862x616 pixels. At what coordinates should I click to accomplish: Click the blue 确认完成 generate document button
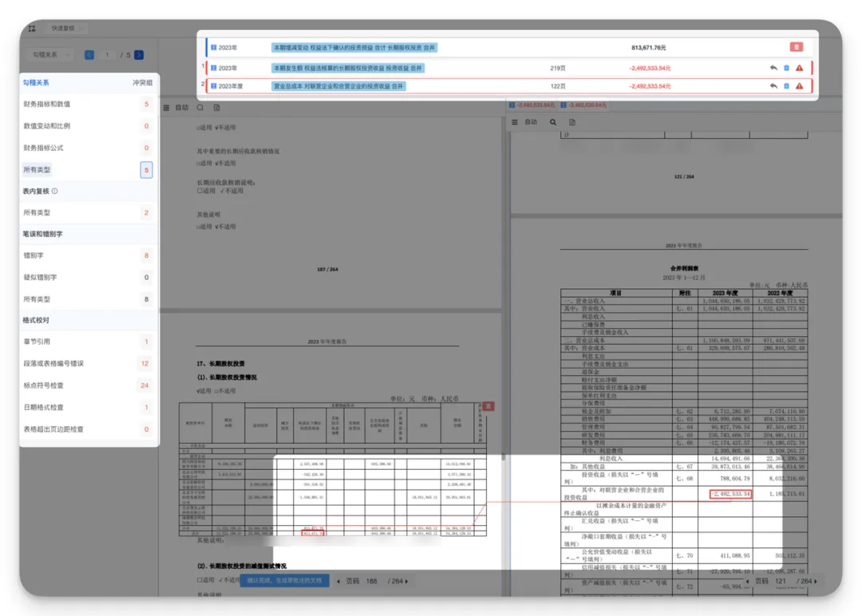[284, 581]
